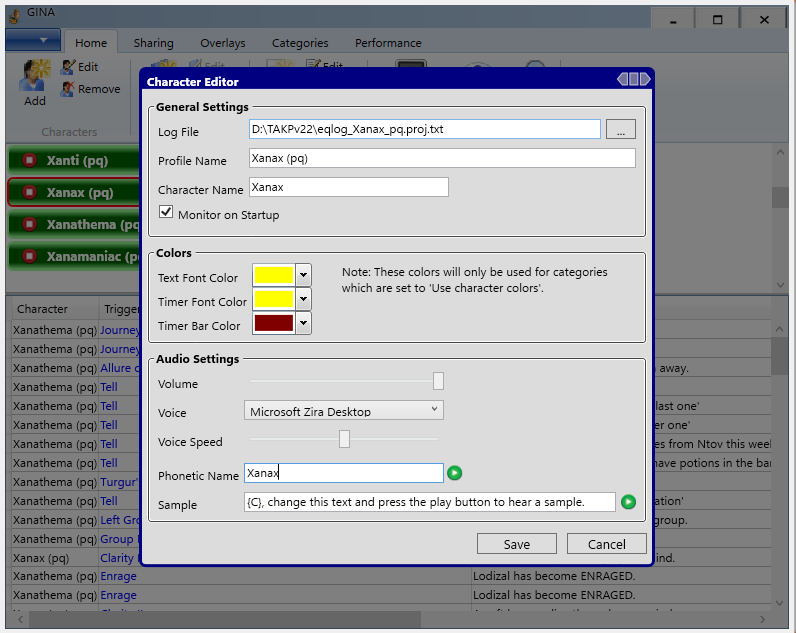Click the Volume slider handle
This screenshot has width=796, height=633.
pos(438,381)
